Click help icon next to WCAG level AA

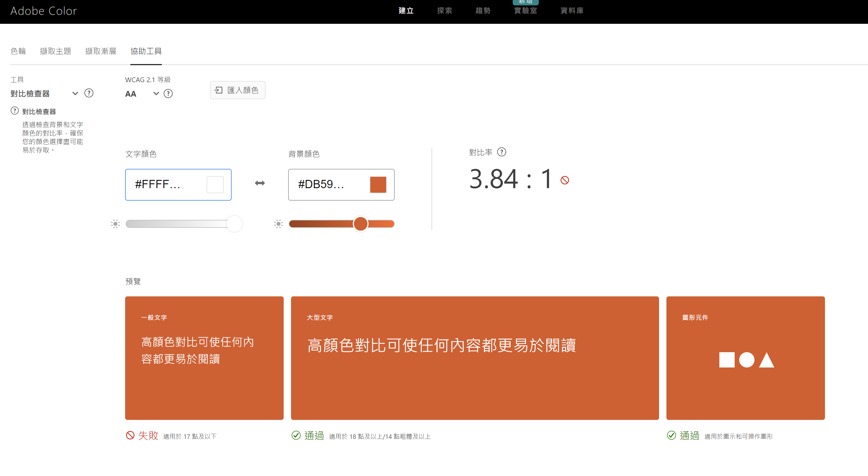(x=168, y=94)
